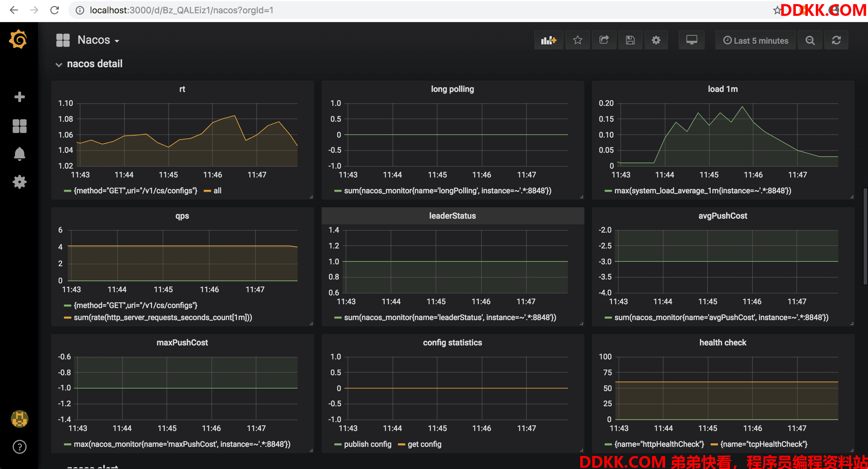Toggle maxPushCost series in legend

tap(182, 444)
